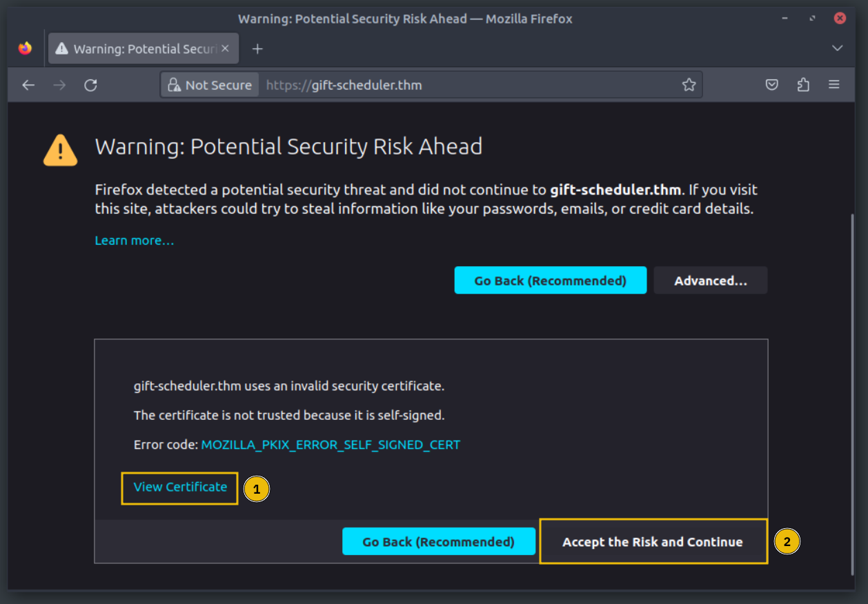Image resolution: width=868 pixels, height=604 pixels.
Task: Bookmark this page with star icon
Action: pyautogui.click(x=689, y=85)
